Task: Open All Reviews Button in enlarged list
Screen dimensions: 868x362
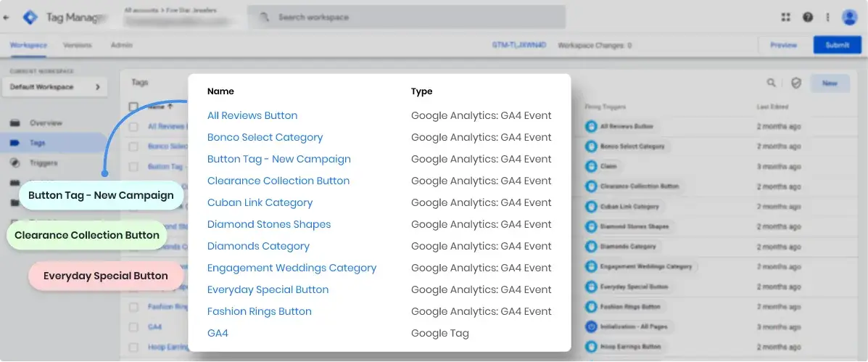Action: tap(252, 115)
